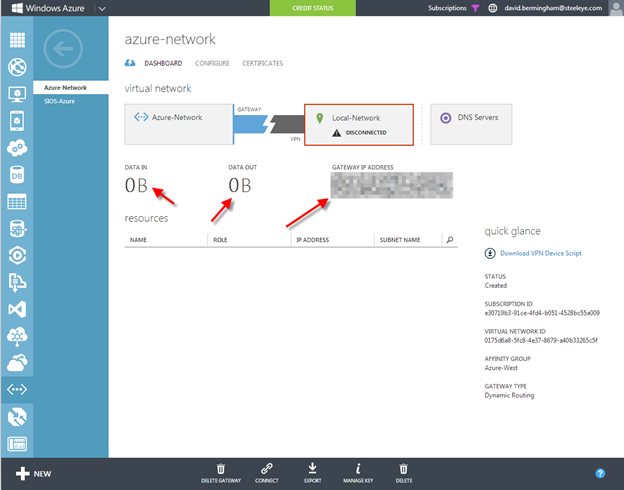Expand the Windows Azure header dropdown chevron
The height and width of the screenshot is (490, 624).
pos(102,8)
